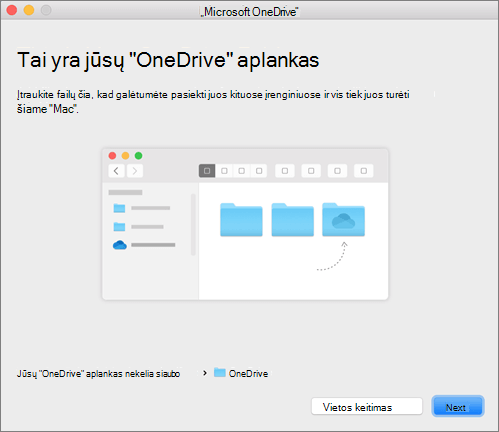Viewport: 499px width, 432px height.
Task: Minimize the Microsoft OneDrive window
Action: [x=29, y=10]
